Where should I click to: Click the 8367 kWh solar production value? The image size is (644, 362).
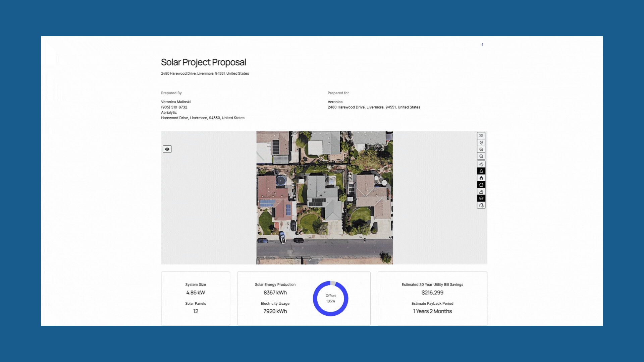(x=275, y=293)
